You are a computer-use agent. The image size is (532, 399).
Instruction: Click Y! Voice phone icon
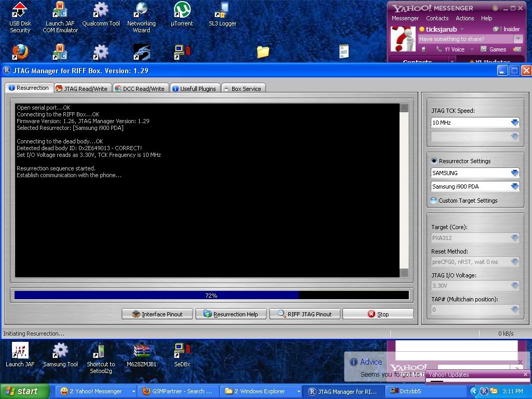(x=439, y=49)
